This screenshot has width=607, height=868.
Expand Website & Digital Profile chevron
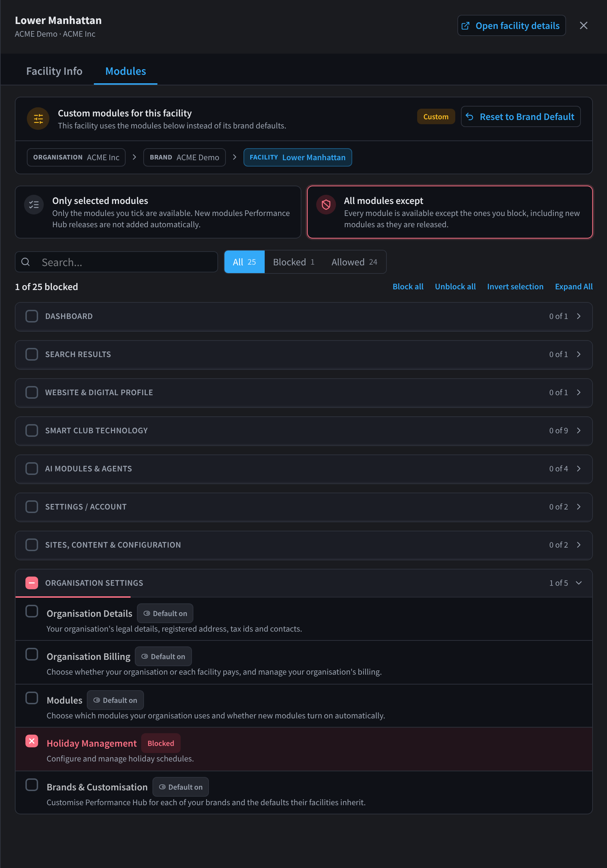pyautogui.click(x=579, y=392)
